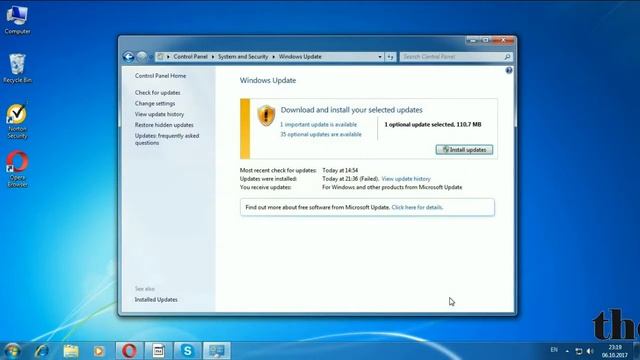Image resolution: width=640 pixels, height=360 pixels.
Task: Open View update history in the sidebar
Action: [x=159, y=114]
